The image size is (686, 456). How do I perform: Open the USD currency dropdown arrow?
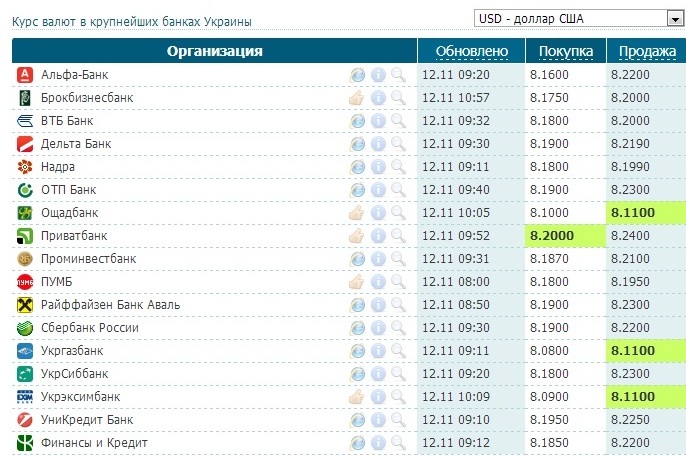[x=675, y=19]
